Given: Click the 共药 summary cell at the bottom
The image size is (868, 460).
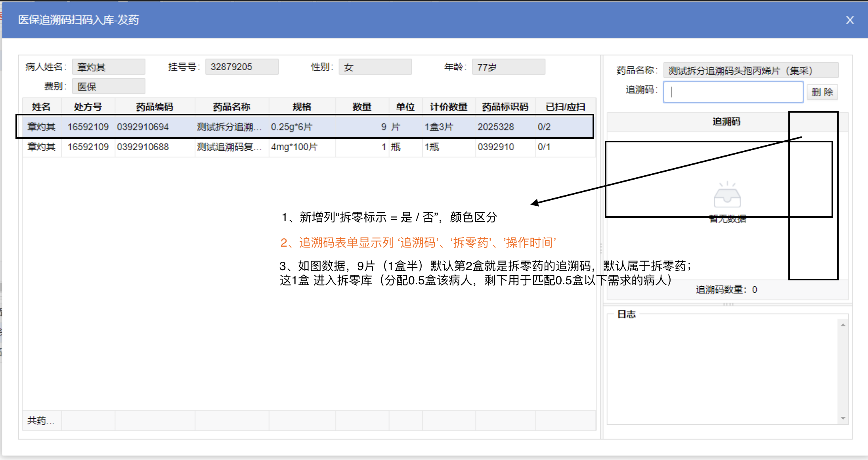Looking at the screenshot, I should (41, 420).
